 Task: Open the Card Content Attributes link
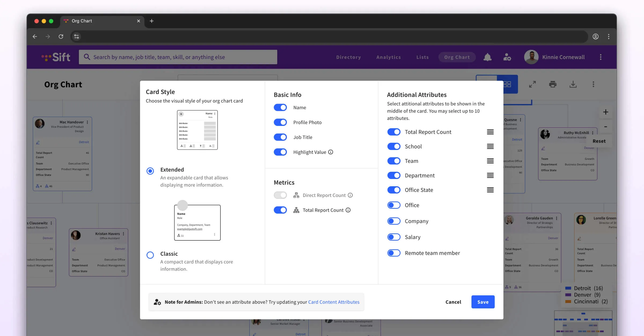coord(334,302)
